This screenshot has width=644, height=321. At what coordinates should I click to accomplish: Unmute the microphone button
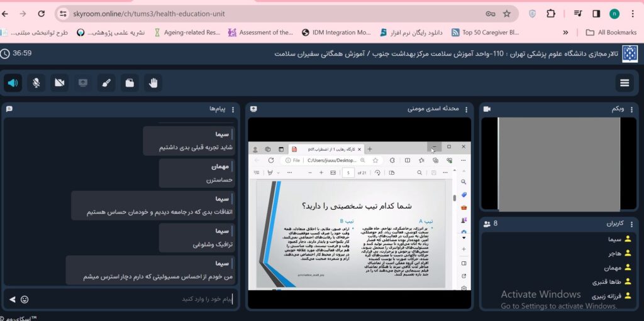click(x=36, y=82)
